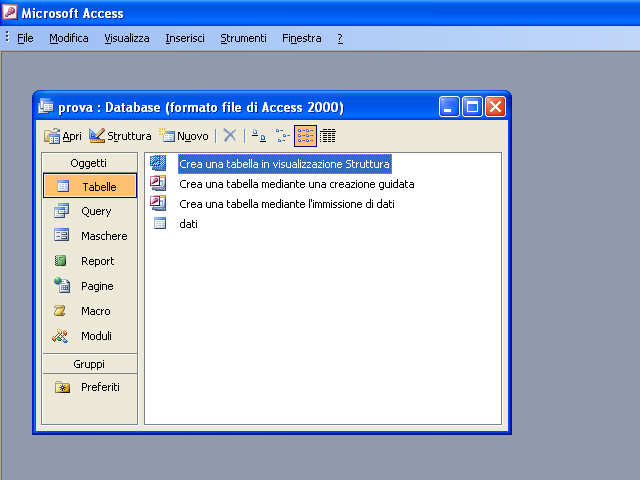Viewport: 640px width, 480px height.
Task: Open the ? help menu
Action: pyautogui.click(x=340, y=38)
